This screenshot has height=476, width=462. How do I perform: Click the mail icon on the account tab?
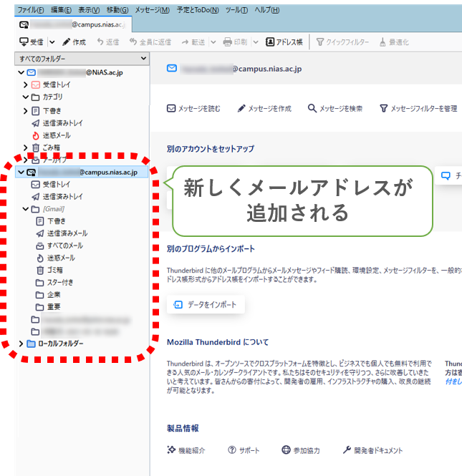click(x=24, y=24)
